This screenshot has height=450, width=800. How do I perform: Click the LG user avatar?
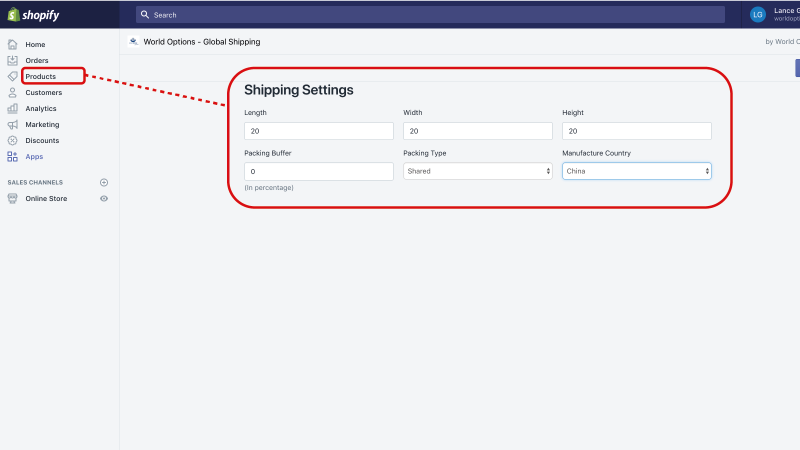click(758, 15)
